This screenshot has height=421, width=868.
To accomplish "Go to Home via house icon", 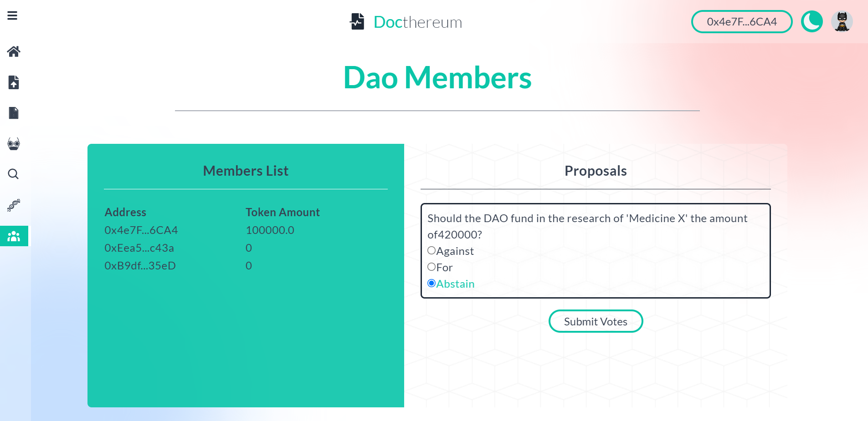I will [14, 51].
